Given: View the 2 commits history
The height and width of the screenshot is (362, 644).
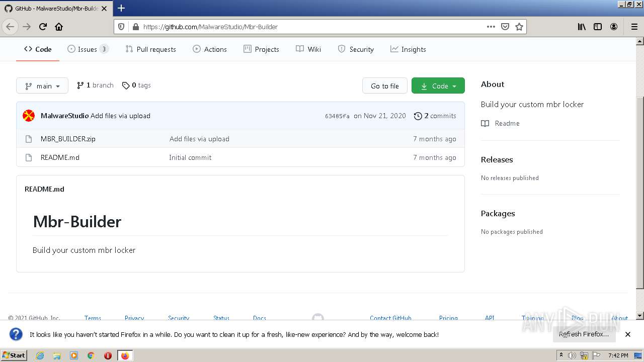Looking at the screenshot, I should pos(435,116).
